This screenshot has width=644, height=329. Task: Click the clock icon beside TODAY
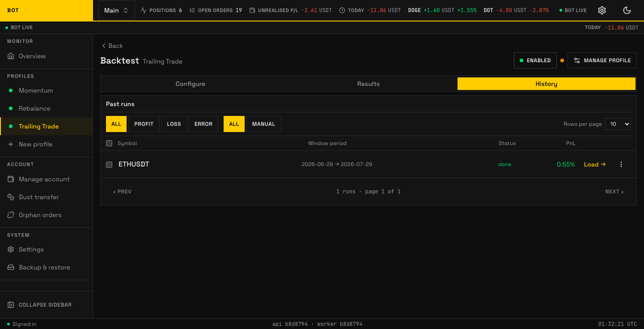point(342,10)
